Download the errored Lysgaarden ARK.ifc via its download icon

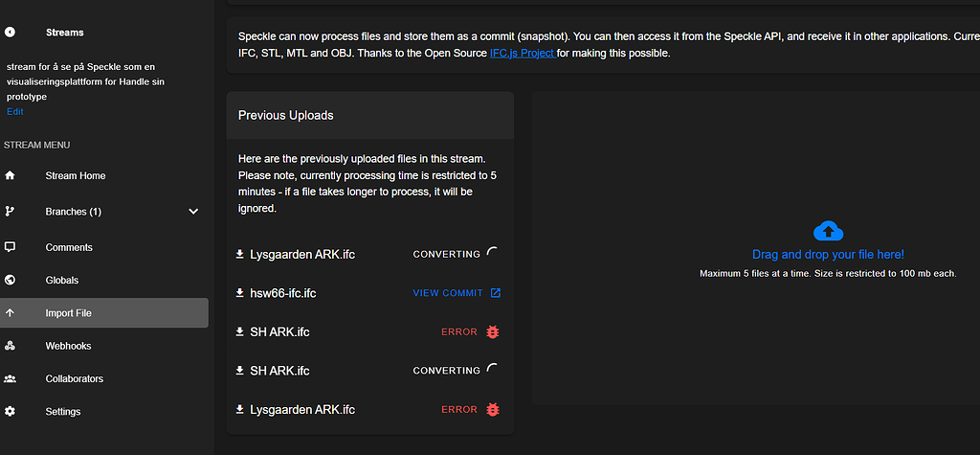pyautogui.click(x=239, y=409)
